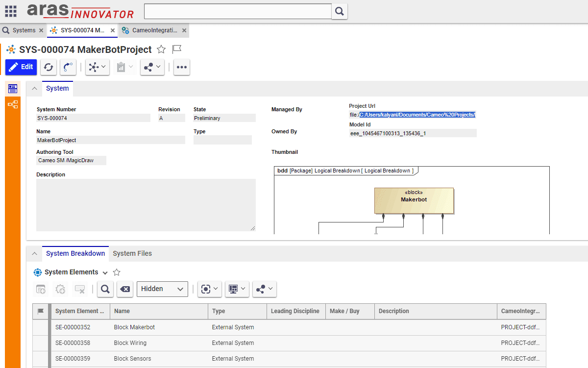Open the share dropdown in item toolbar
The image size is (588, 368).
pyautogui.click(x=152, y=67)
